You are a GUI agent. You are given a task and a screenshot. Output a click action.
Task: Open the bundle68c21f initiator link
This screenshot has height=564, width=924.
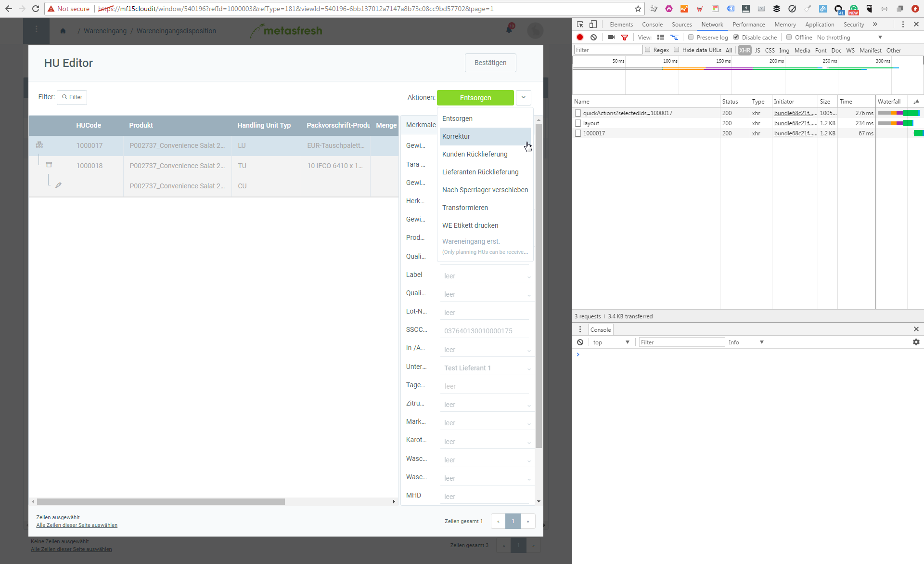(794, 113)
